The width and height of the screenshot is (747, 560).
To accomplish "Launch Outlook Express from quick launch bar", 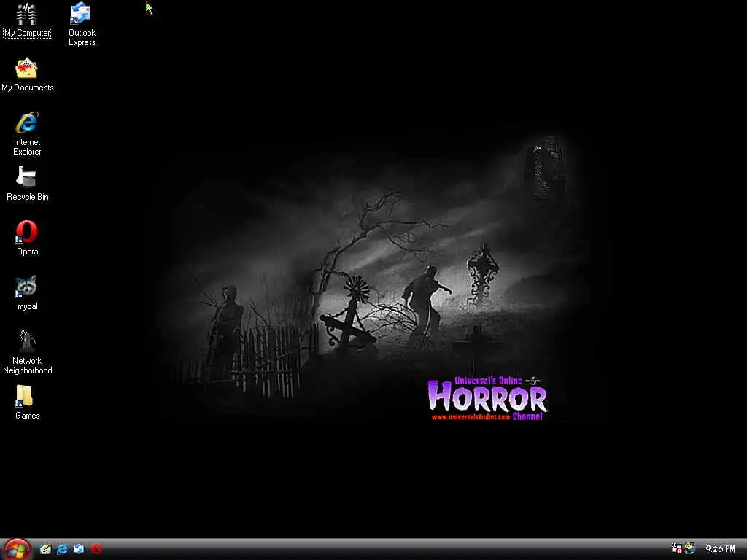I will [x=79, y=549].
